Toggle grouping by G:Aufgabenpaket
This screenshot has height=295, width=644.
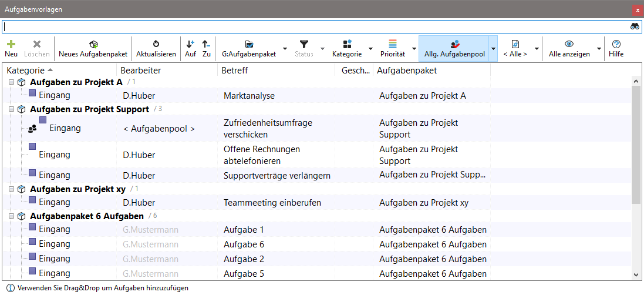(249, 48)
